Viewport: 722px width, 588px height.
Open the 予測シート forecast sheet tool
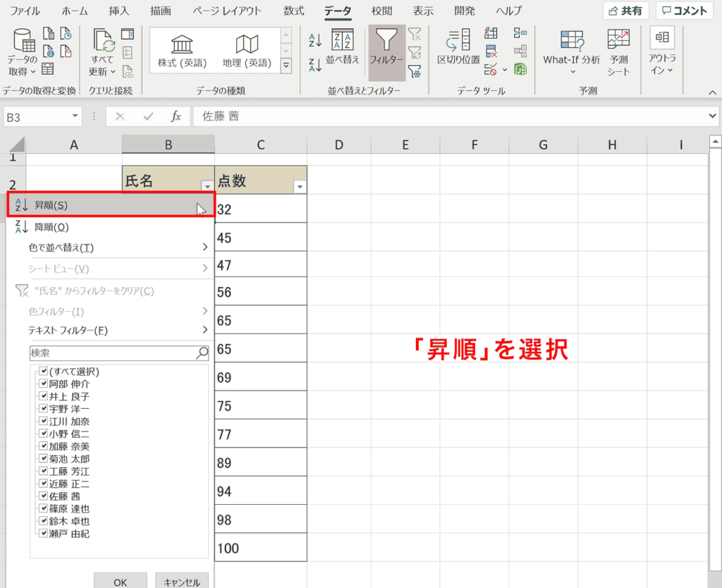tap(618, 52)
